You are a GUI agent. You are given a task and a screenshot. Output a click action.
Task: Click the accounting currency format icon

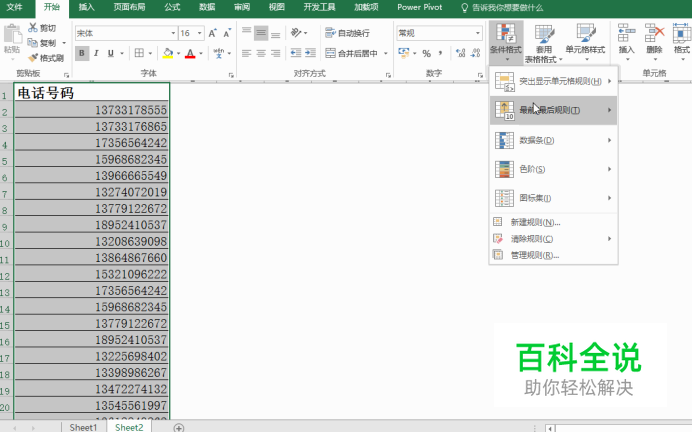403,53
